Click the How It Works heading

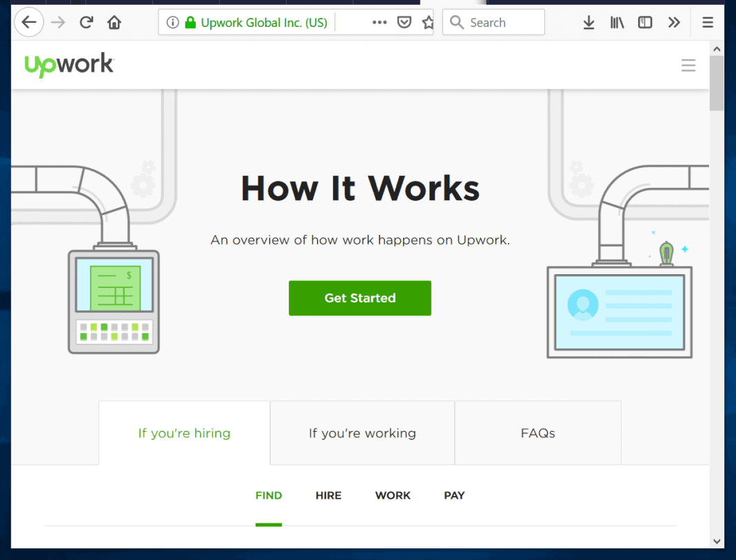tap(360, 189)
